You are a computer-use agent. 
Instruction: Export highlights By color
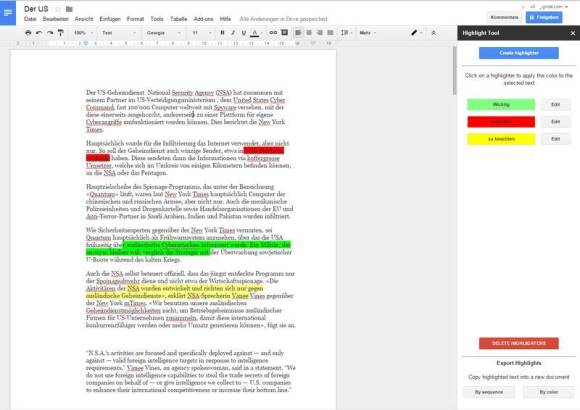point(549,392)
